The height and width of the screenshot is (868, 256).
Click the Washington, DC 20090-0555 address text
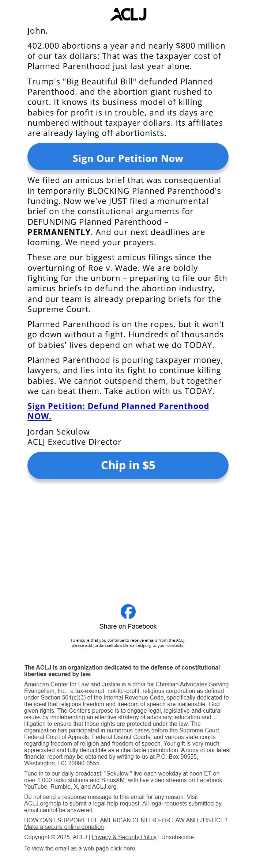tap(62, 763)
